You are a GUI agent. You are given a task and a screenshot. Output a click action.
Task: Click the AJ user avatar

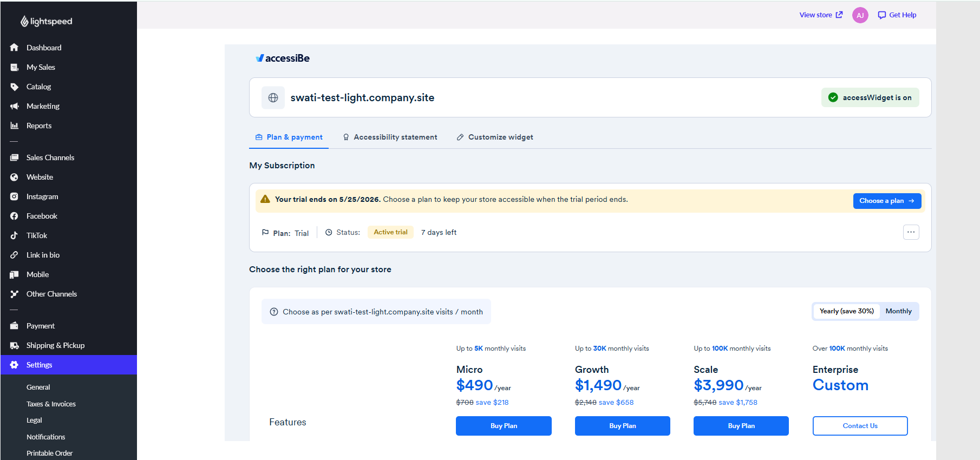pyautogui.click(x=860, y=15)
